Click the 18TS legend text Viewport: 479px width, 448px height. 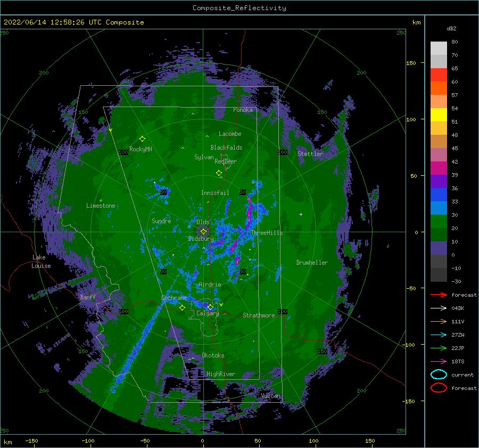458,362
